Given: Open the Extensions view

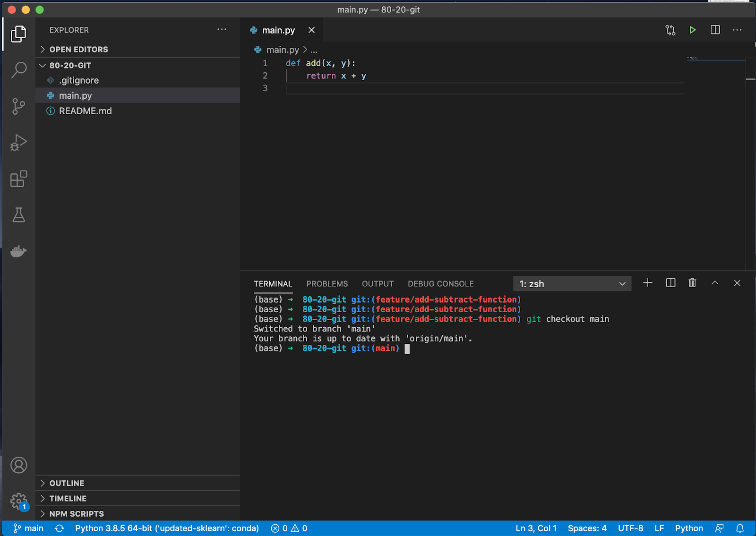Looking at the screenshot, I should click(x=18, y=179).
